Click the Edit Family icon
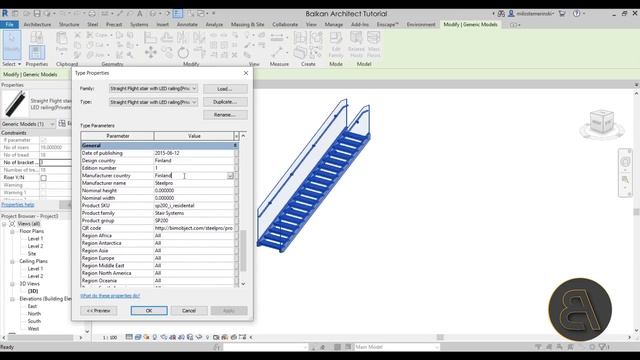 [336, 44]
